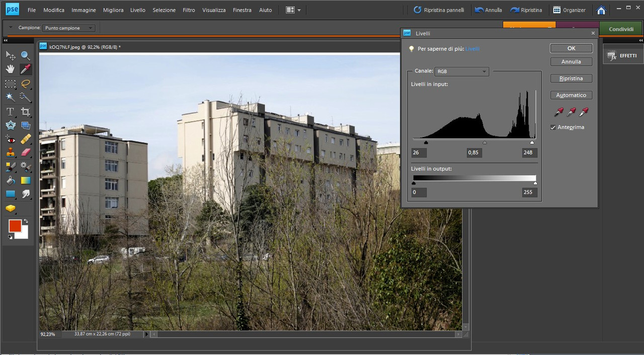
Task: Click the Annulla undo button in top bar
Action: point(489,10)
